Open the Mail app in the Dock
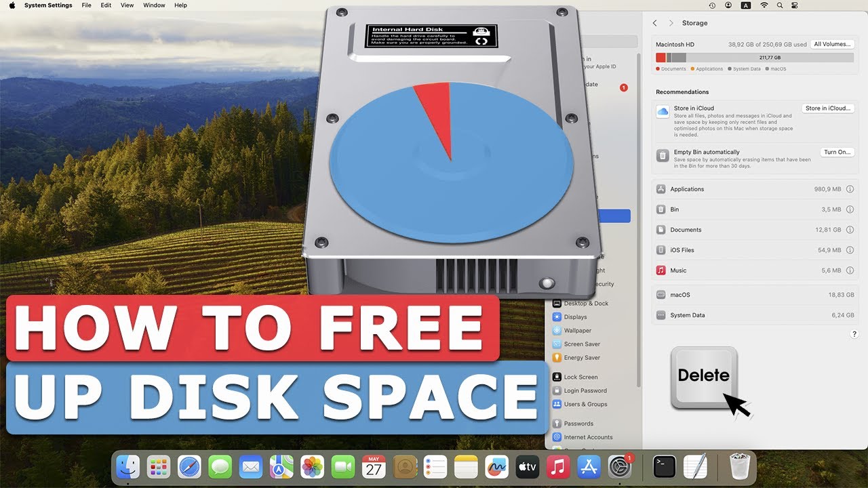 point(251,467)
